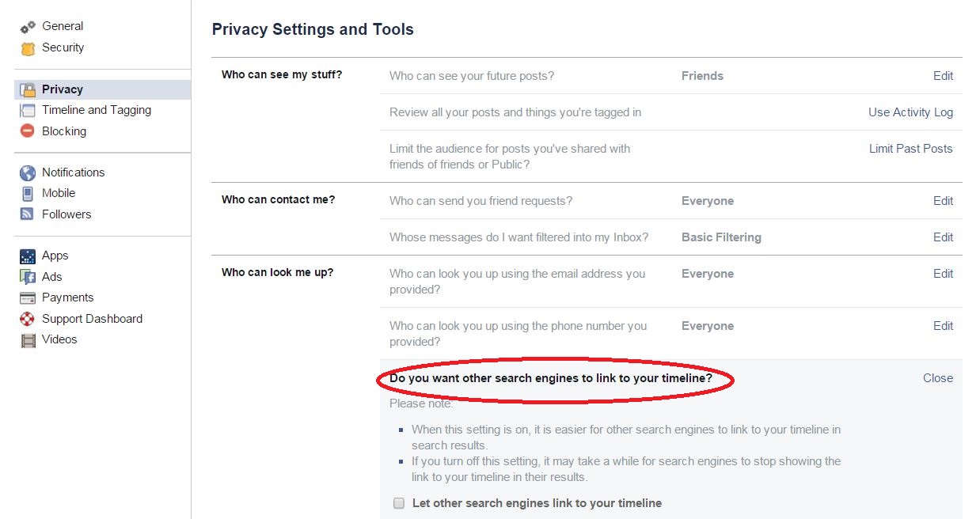Edit who can send friend requests

943,201
